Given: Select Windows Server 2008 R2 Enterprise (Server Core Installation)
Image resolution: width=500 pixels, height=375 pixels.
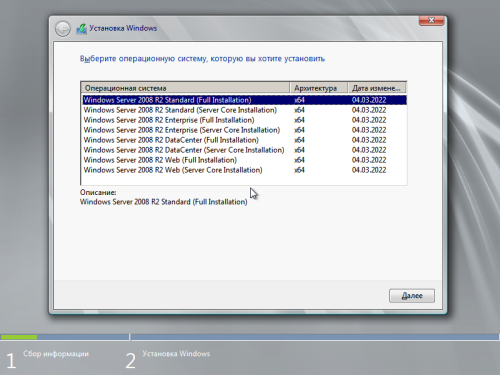Looking at the screenshot, I should click(x=244, y=130).
